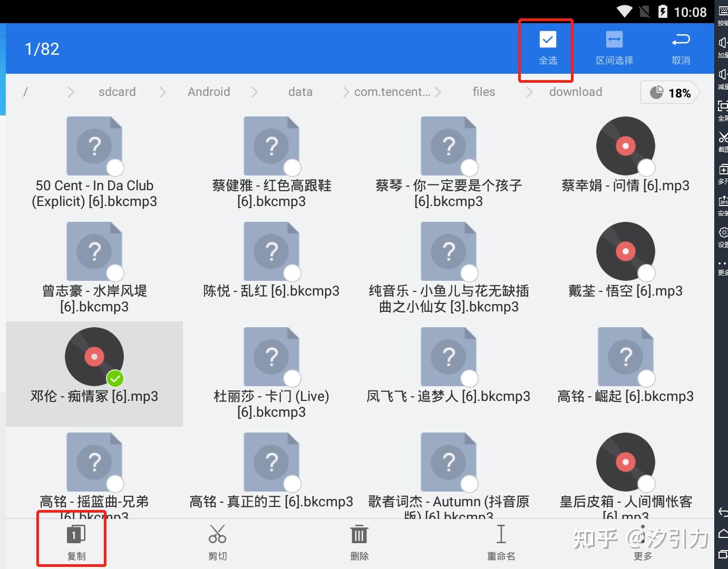Open the 18% storage usage indicator
This screenshot has width=728, height=569.
[x=670, y=93]
